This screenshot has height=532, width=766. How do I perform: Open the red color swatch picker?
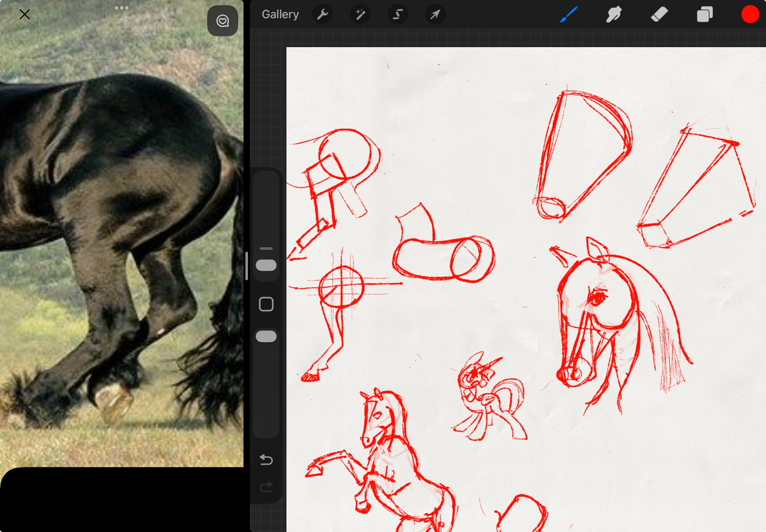pos(750,15)
